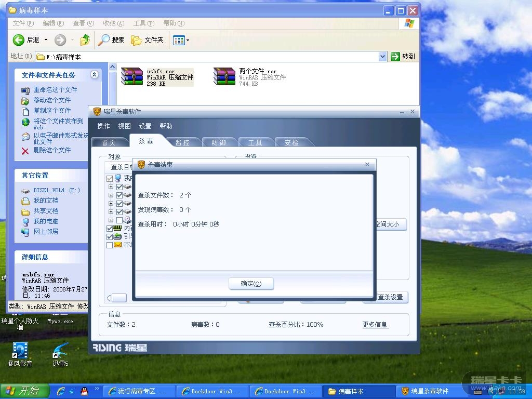Open the 更多信息 link

point(375,325)
